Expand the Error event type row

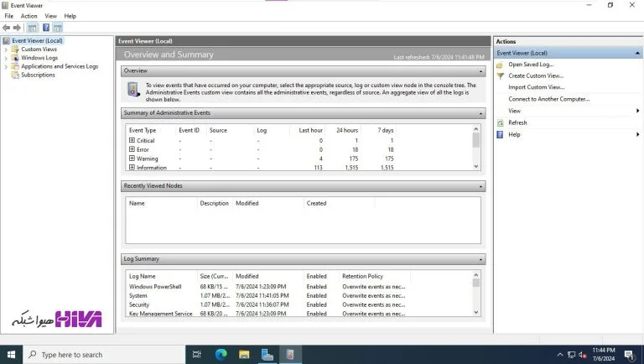click(132, 149)
